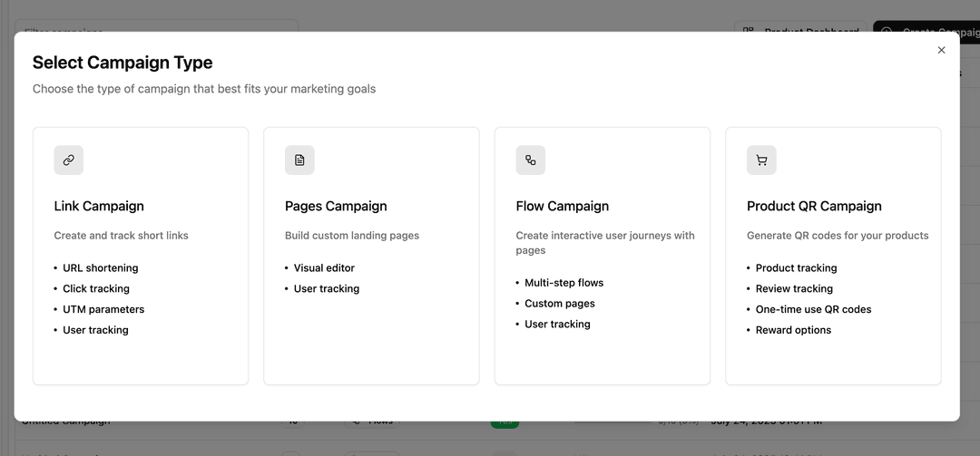The width and height of the screenshot is (980, 456).
Task: Click the 'One-time use QR codes' item
Action: (813, 309)
